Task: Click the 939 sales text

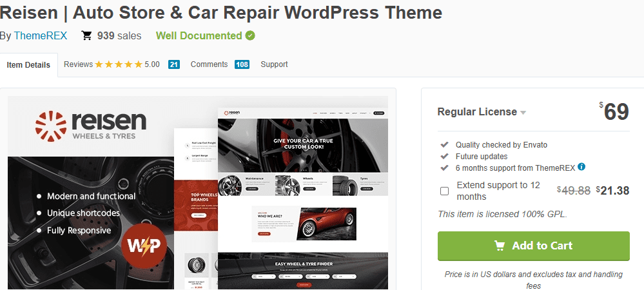Action: click(119, 35)
